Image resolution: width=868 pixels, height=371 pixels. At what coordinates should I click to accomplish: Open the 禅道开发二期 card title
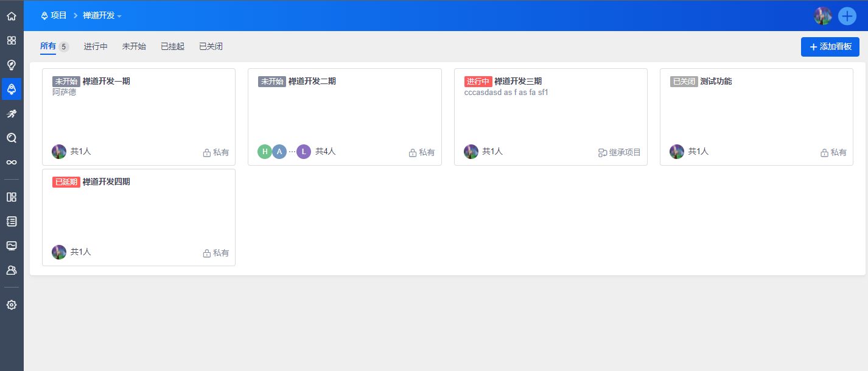click(x=312, y=81)
